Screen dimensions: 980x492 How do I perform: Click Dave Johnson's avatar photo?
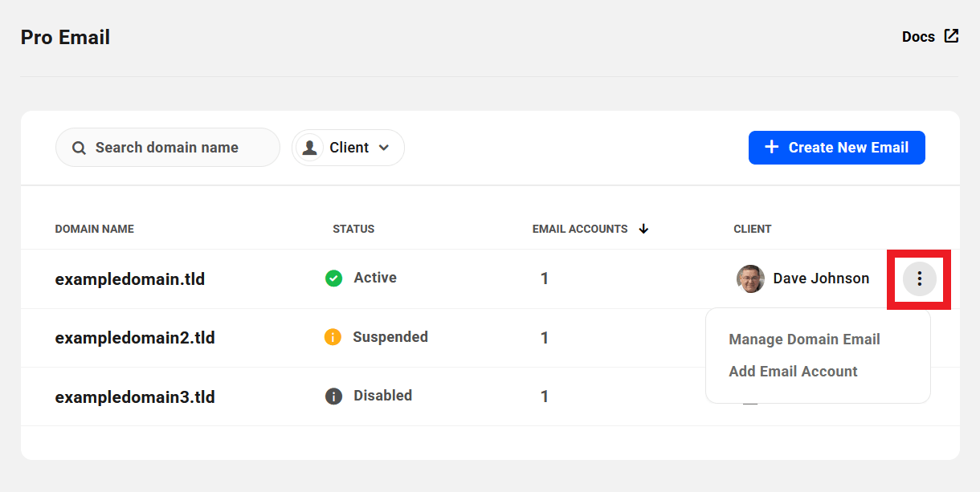click(750, 279)
